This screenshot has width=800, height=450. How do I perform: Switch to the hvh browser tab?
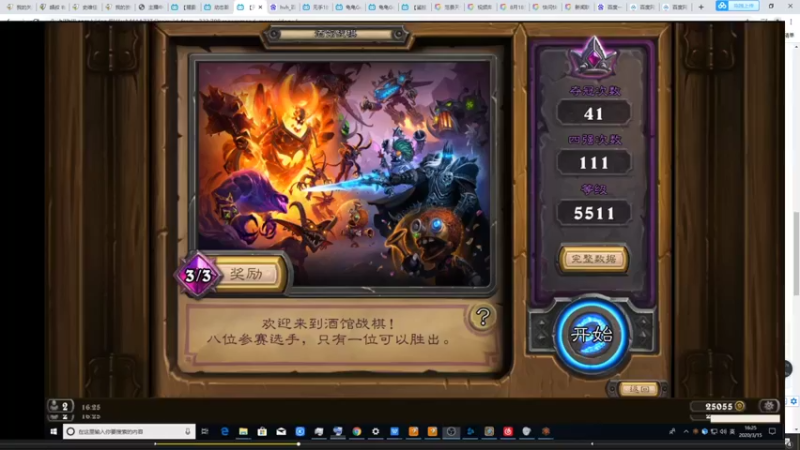pyautogui.click(x=283, y=7)
